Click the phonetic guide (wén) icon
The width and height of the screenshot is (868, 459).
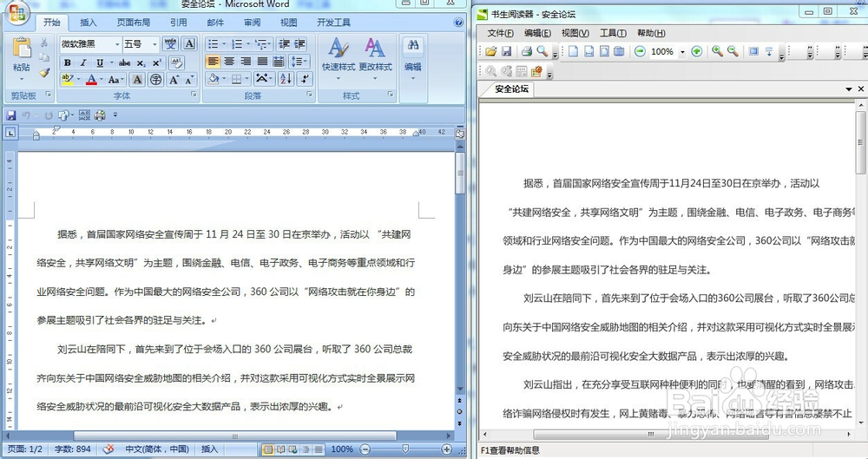pyautogui.click(x=170, y=43)
